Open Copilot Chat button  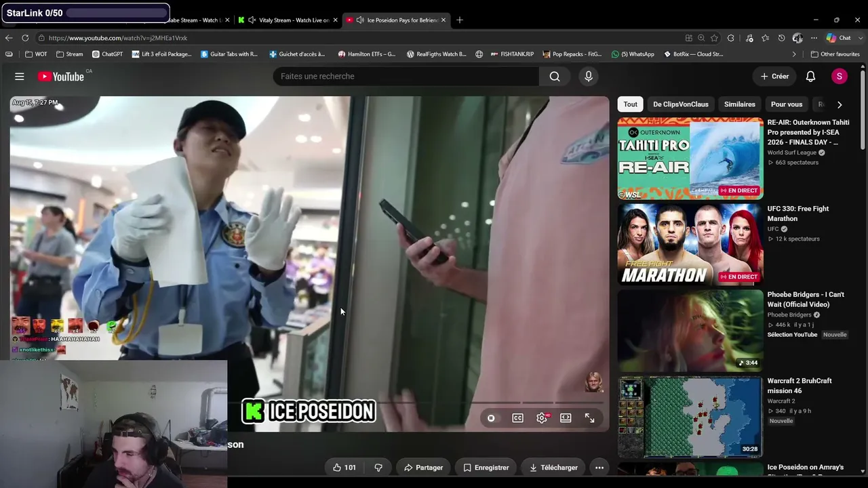point(839,38)
